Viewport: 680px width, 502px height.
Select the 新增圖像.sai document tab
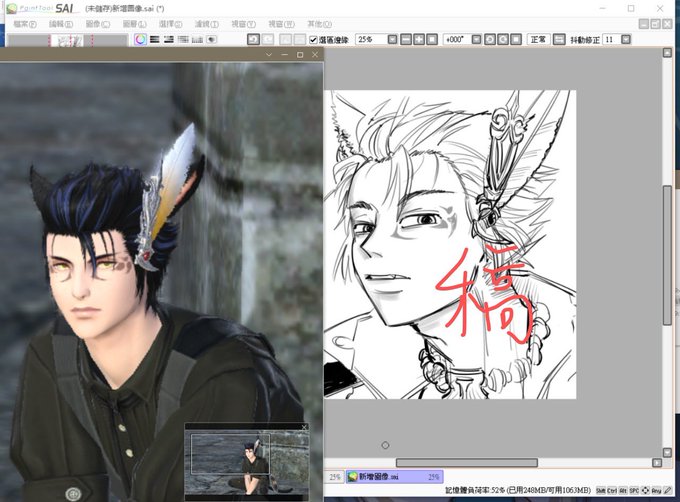pyautogui.click(x=395, y=477)
